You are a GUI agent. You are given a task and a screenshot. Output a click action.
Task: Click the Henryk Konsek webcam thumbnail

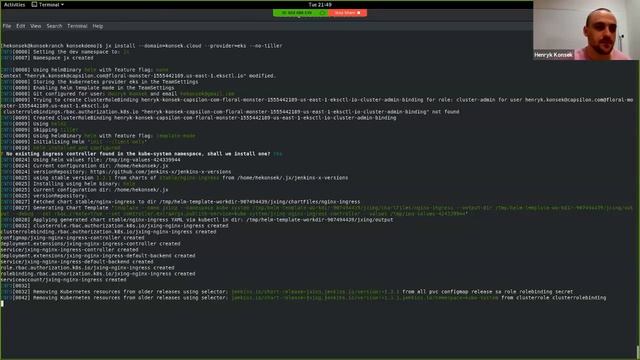pyautogui.click(x=586, y=30)
